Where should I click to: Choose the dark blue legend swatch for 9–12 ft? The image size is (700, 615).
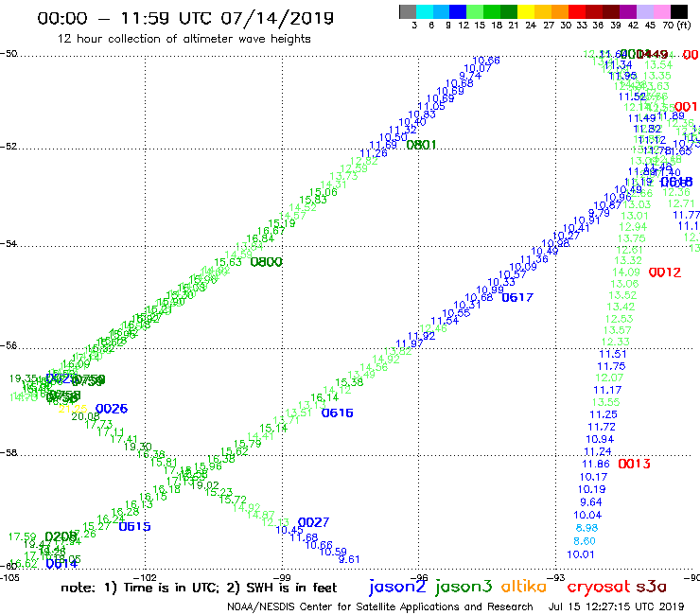458,11
